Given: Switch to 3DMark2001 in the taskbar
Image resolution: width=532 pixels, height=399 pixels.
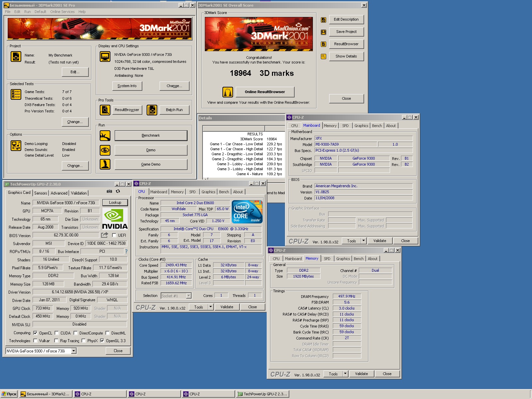Looking at the screenshot, I should tap(46, 394).
